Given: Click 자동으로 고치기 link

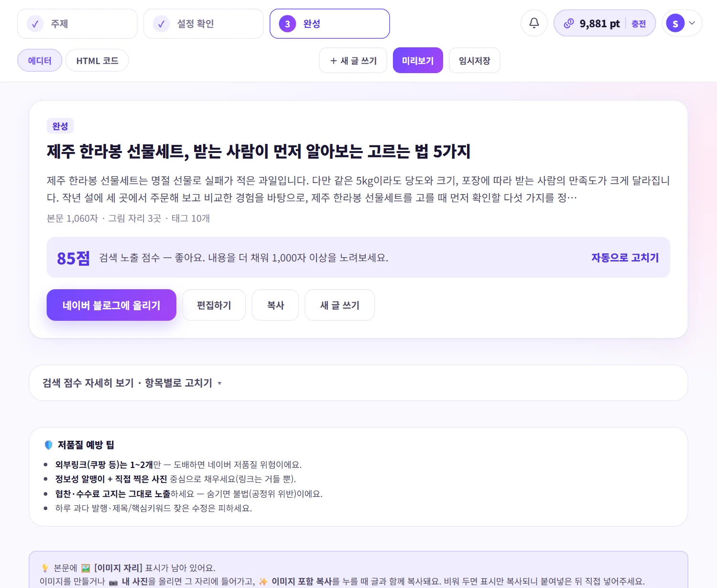Looking at the screenshot, I should [x=625, y=258].
